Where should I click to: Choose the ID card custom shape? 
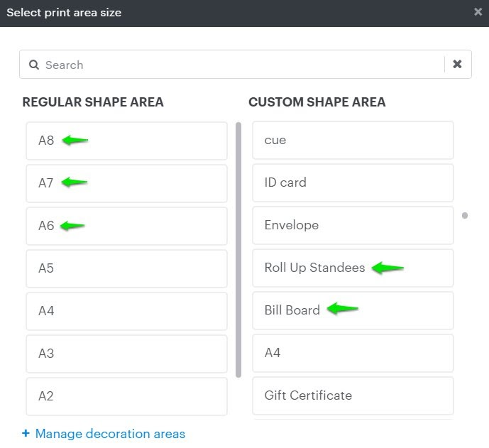tap(353, 182)
